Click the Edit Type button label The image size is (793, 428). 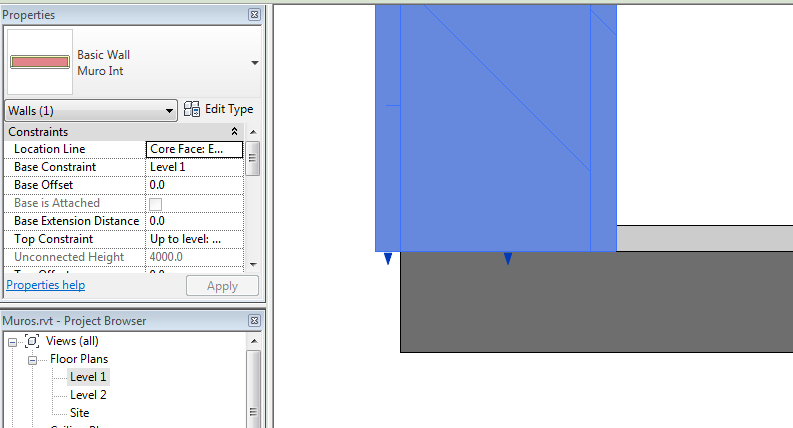click(229, 109)
